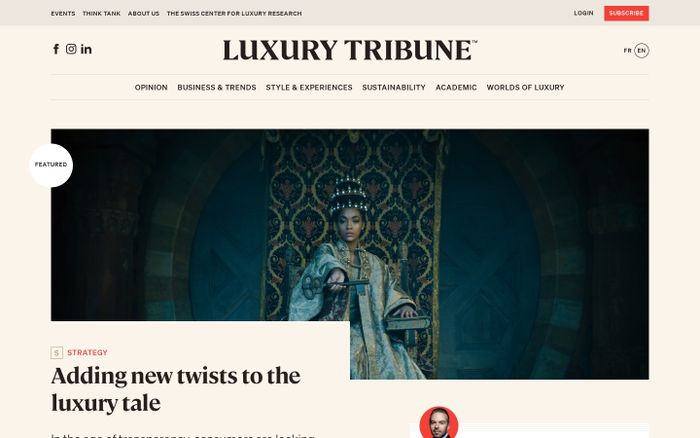700x438 pixels.
Task: Click the author portrait avatar
Action: click(439, 423)
